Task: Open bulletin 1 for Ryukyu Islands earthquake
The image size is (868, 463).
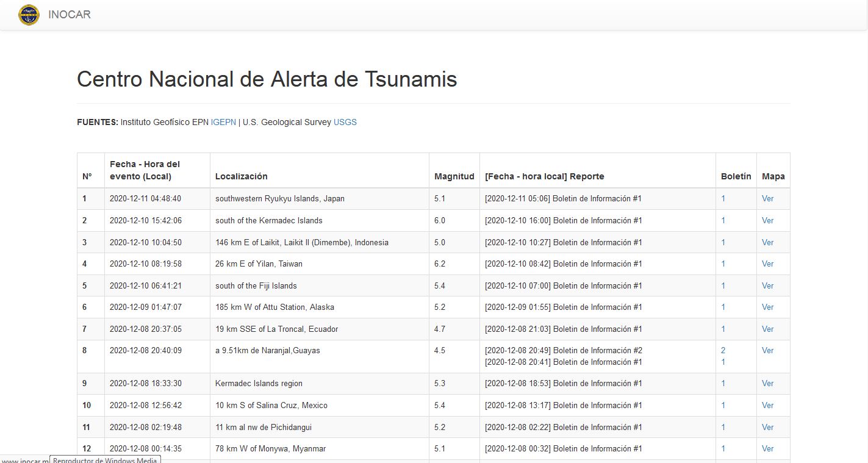Action: 723,199
